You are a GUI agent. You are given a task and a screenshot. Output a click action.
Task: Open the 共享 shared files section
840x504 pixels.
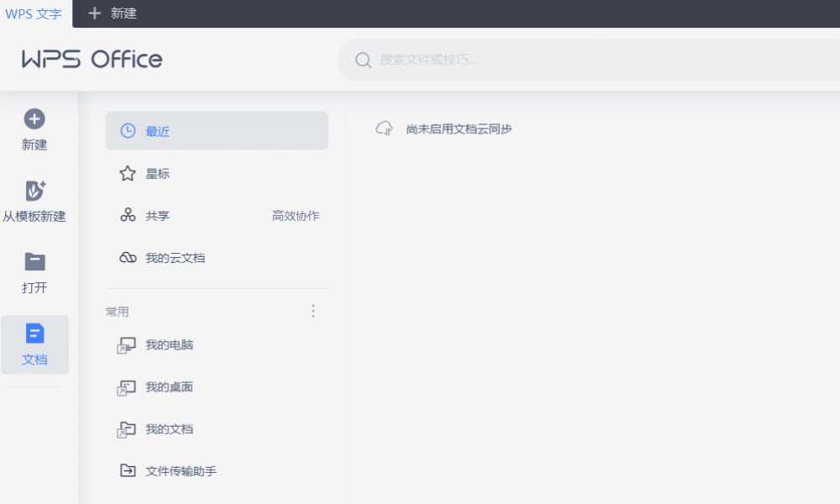pyautogui.click(x=157, y=216)
